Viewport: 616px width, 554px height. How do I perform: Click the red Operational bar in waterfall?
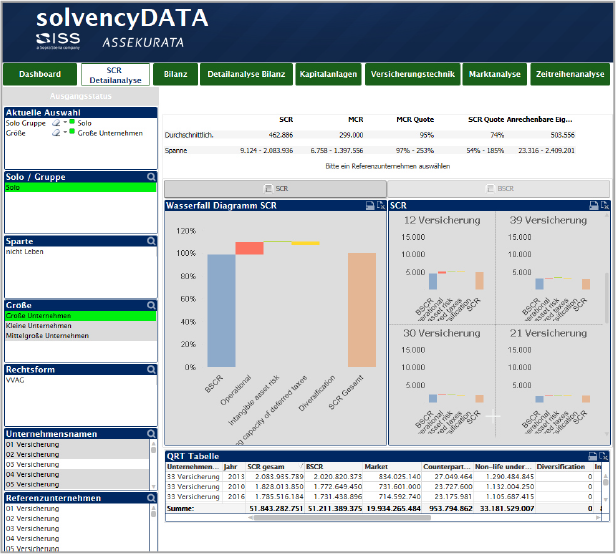click(x=249, y=248)
